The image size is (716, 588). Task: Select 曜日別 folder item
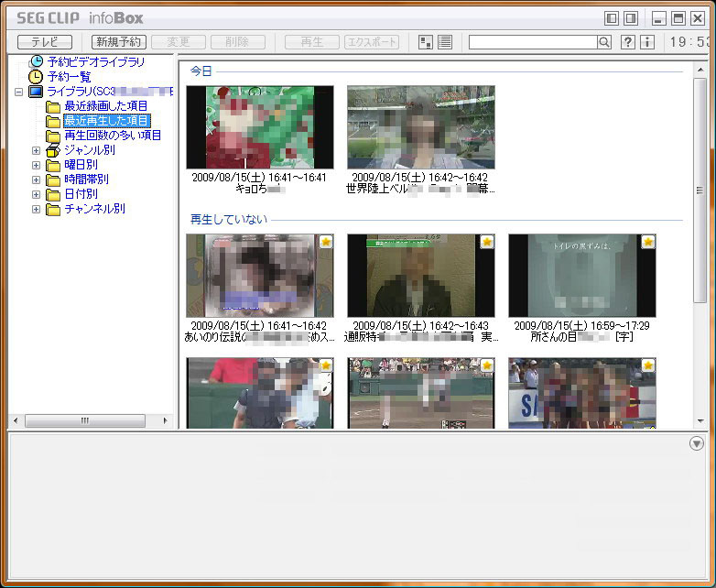click(81, 165)
